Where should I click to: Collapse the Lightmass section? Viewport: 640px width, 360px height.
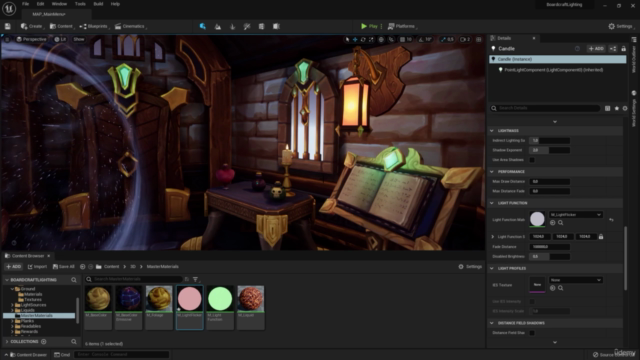click(x=492, y=131)
